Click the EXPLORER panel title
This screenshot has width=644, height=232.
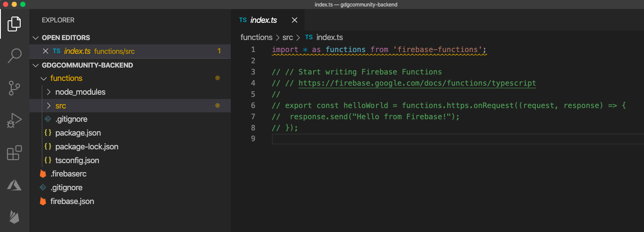[x=58, y=20]
